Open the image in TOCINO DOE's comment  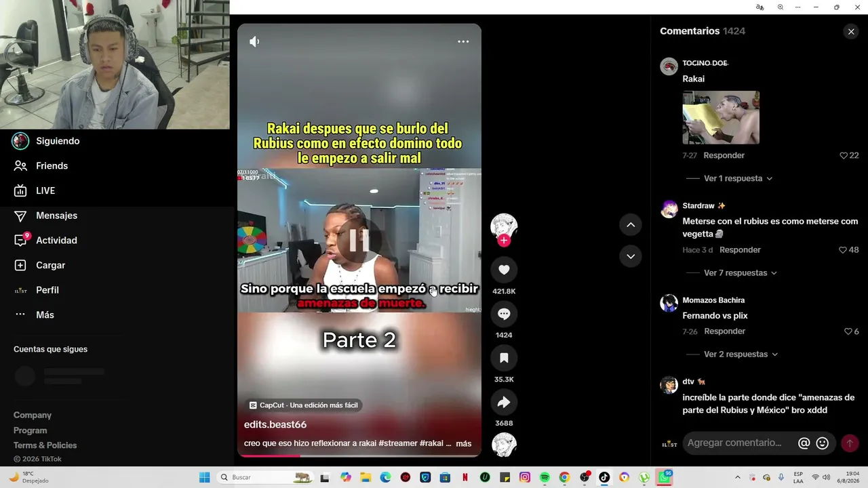[x=721, y=117]
